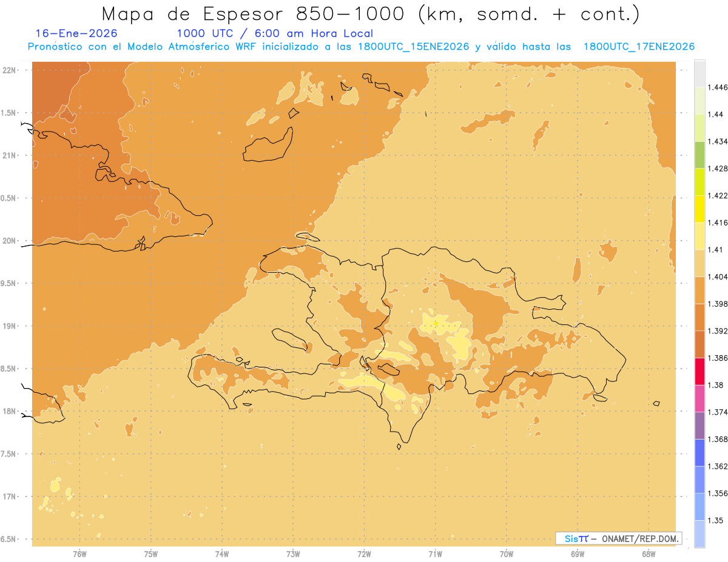Click the 'ONAMET/REP.DOM.' credit label
Screen dimensions: 728x562
click(x=640, y=538)
